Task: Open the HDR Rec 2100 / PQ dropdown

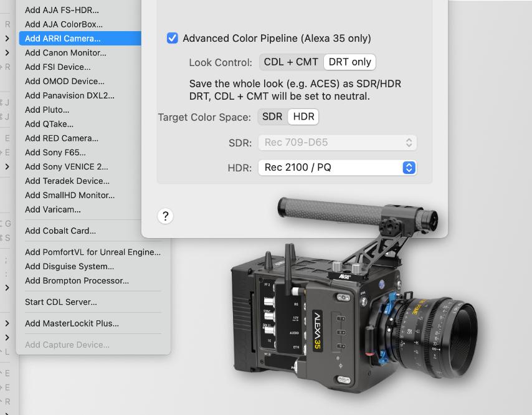Action: [337, 168]
